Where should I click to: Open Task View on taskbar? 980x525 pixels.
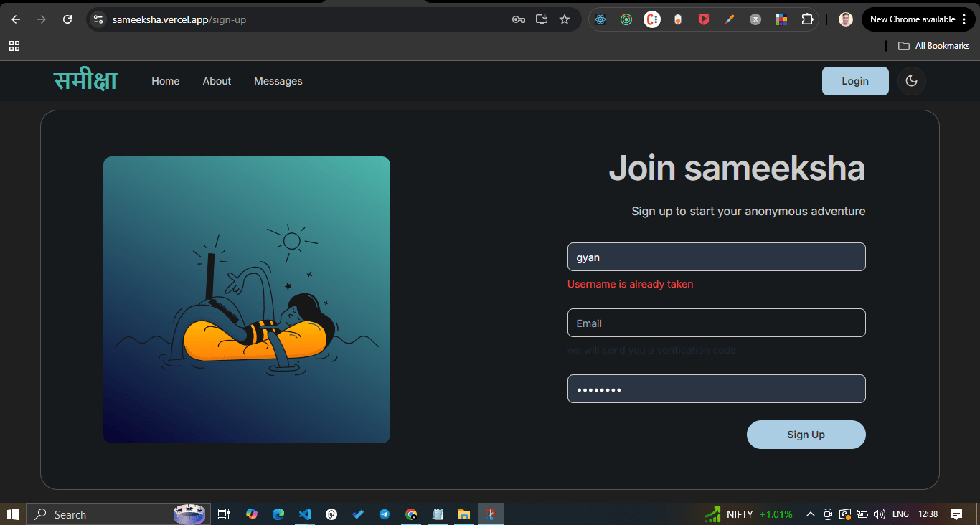[224, 514]
